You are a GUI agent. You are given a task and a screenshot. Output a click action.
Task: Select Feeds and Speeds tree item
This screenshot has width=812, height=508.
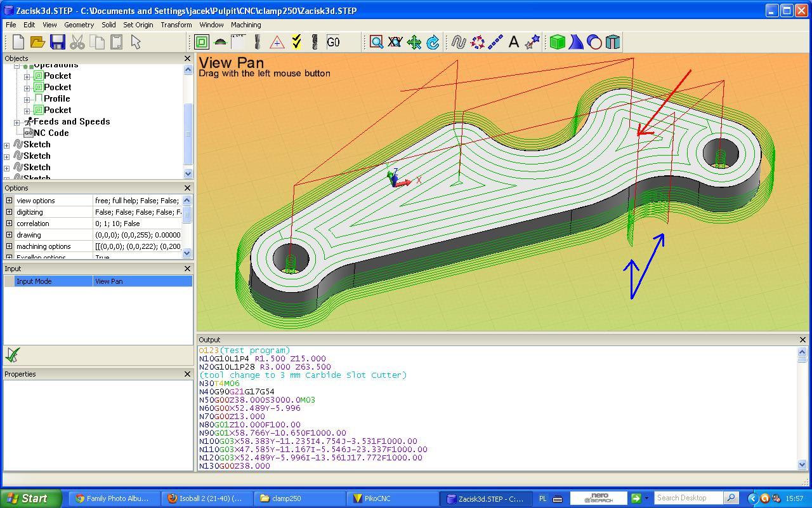(72, 121)
